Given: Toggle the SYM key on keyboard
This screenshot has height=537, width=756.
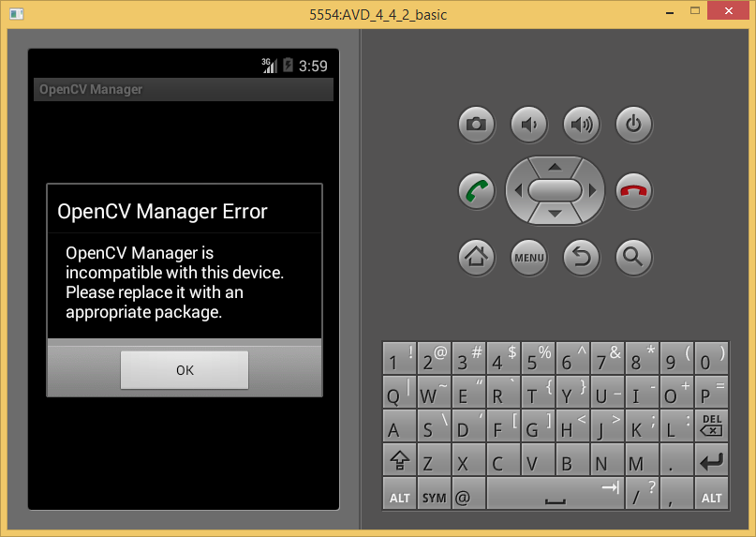Looking at the screenshot, I should 434,496.
